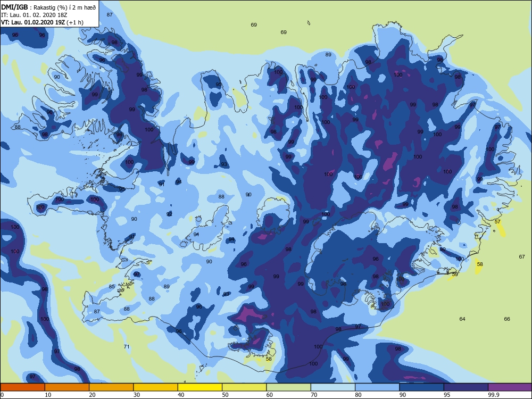
Task: Click the '30' legend scale label
Action: click(137, 395)
